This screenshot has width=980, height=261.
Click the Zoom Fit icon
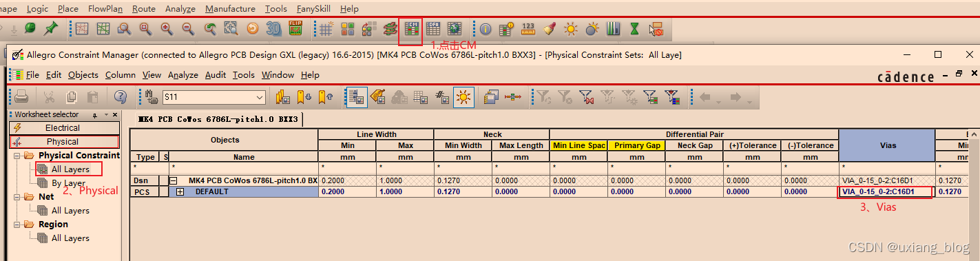pyautogui.click(x=231, y=29)
